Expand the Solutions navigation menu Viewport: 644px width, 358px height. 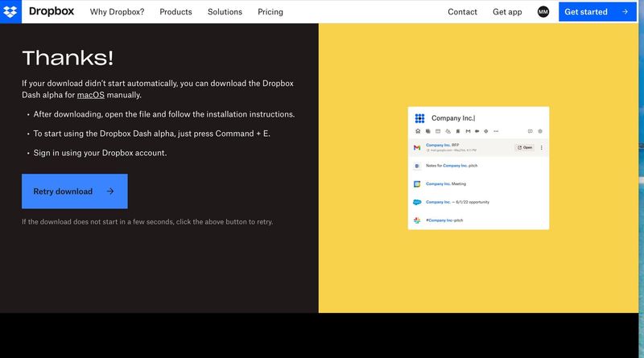[x=225, y=12]
